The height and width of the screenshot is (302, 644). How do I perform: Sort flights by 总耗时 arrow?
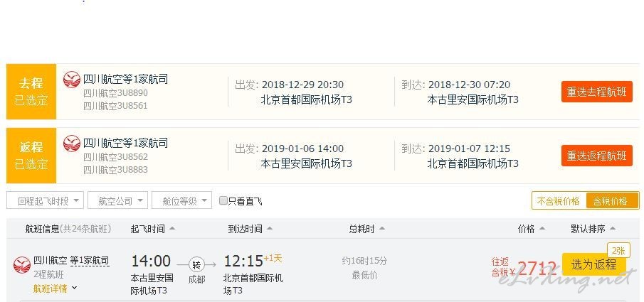382,229
